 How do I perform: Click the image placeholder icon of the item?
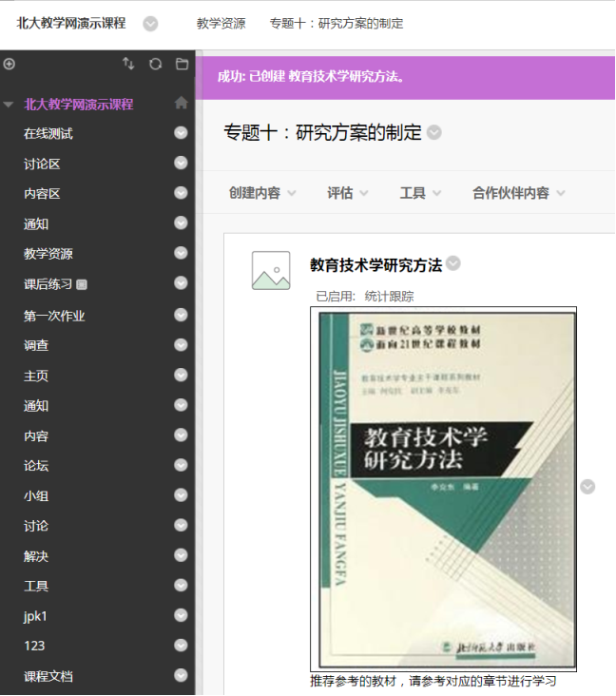[271, 270]
